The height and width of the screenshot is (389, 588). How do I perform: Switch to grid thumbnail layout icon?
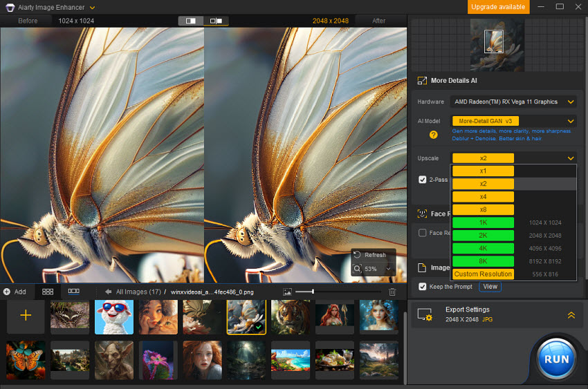48,292
